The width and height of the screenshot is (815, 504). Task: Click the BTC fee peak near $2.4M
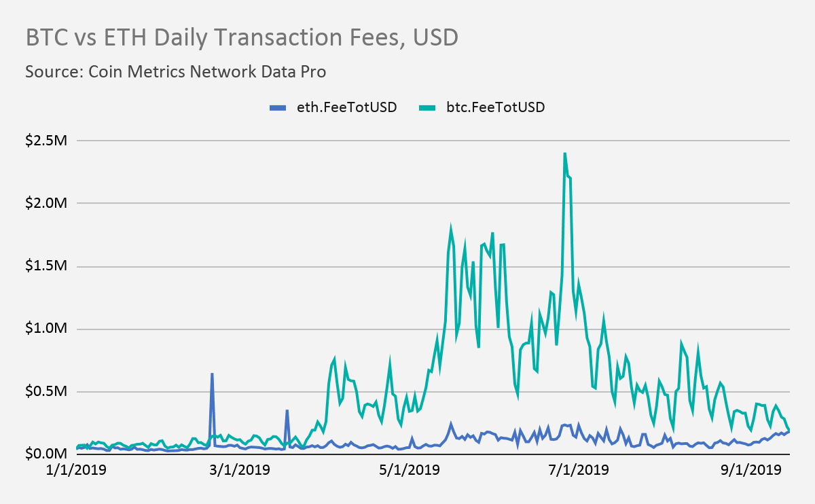pos(565,154)
